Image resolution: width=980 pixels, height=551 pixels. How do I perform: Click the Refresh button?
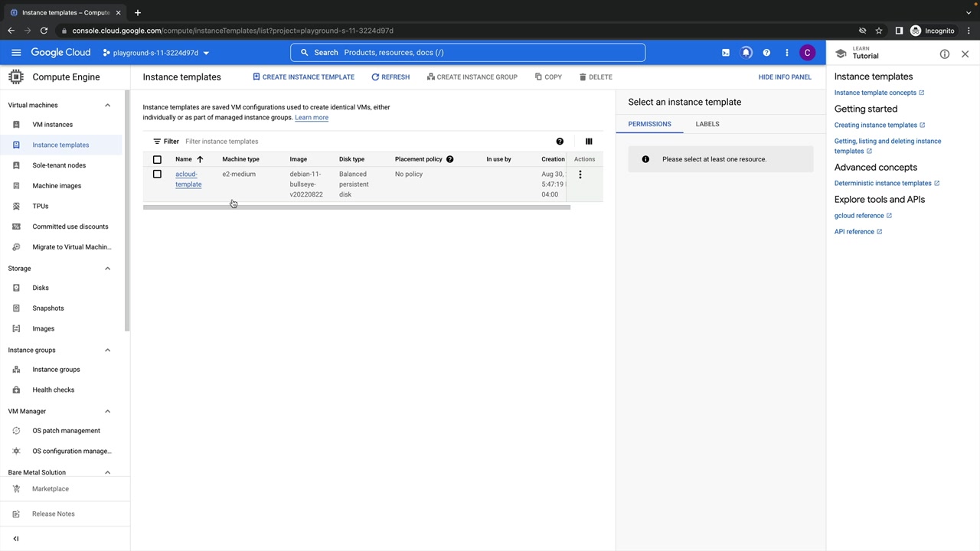pyautogui.click(x=390, y=77)
